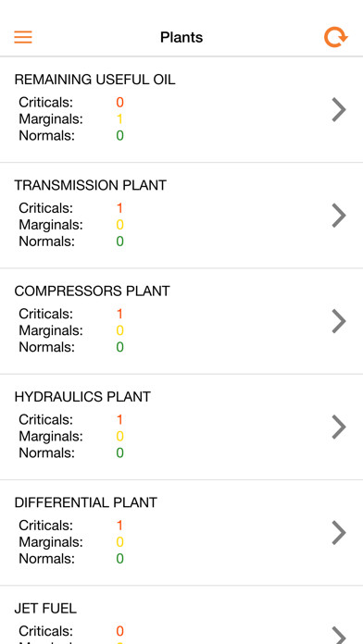Open Remaining Useful Oil chevron arrow
The width and height of the screenshot is (363, 644).
click(x=339, y=110)
